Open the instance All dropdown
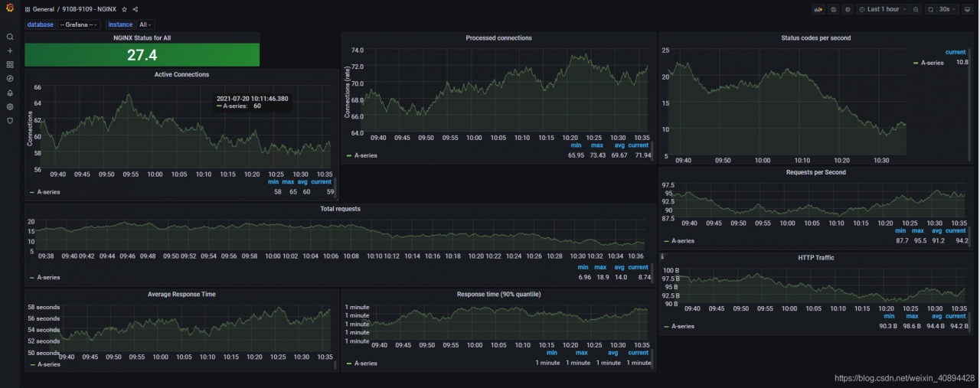This screenshot has width=980, height=388. 145,24
